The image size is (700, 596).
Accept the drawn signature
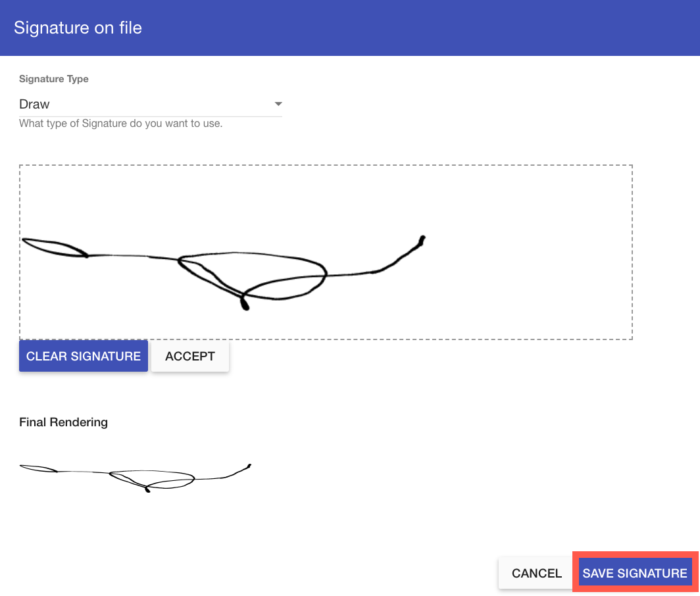(x=189, y=356)
